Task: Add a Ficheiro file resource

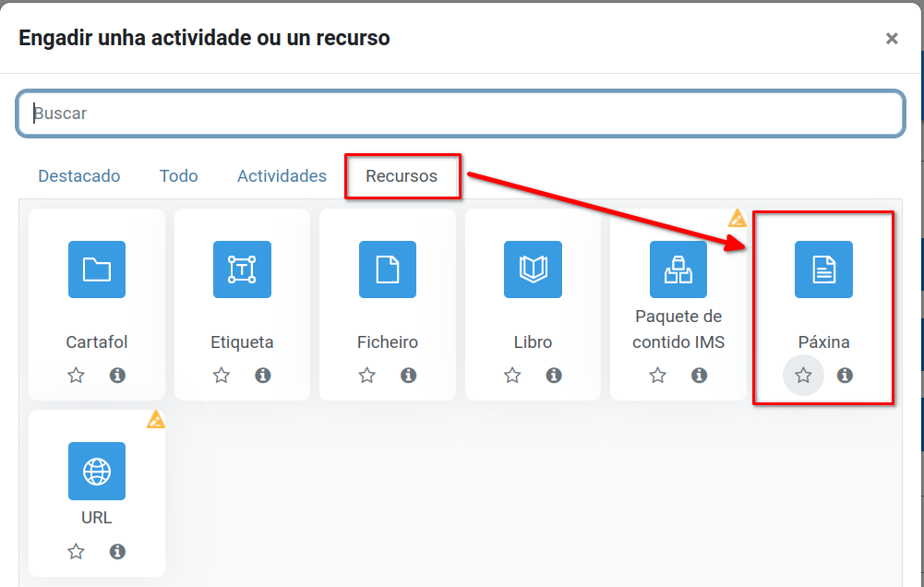Action: click(388, 270)
